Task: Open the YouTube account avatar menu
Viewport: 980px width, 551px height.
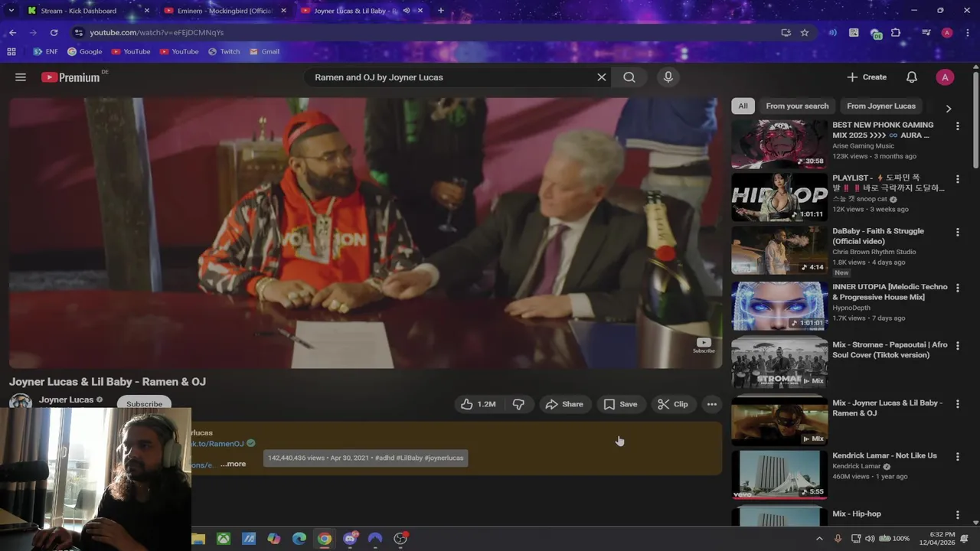Action: tap(945, 77)
